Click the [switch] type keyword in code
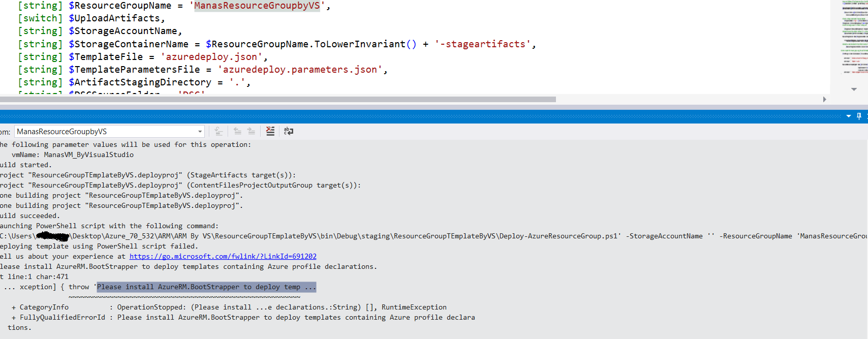This screenshot has width=868, height=339. click(x=40, y=18)
